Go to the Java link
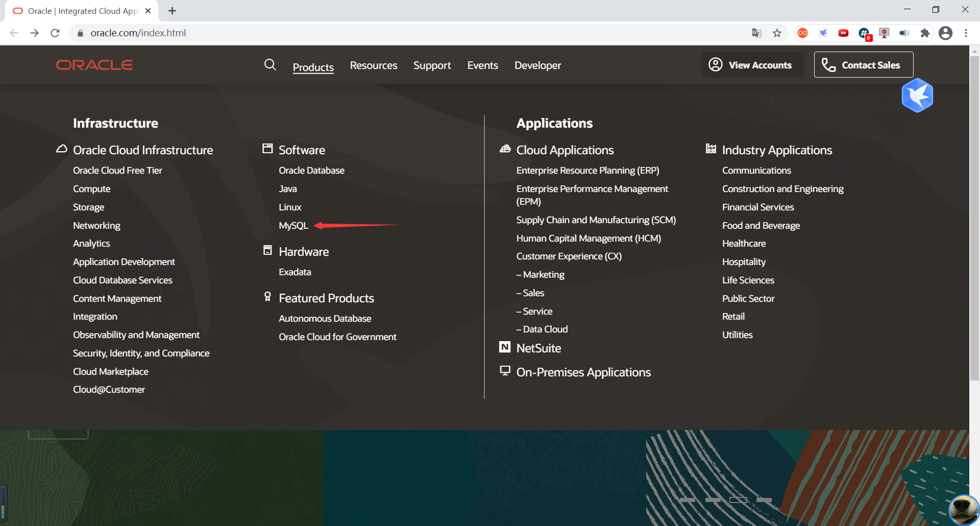 pyautogui.click(x=288, y=189)
